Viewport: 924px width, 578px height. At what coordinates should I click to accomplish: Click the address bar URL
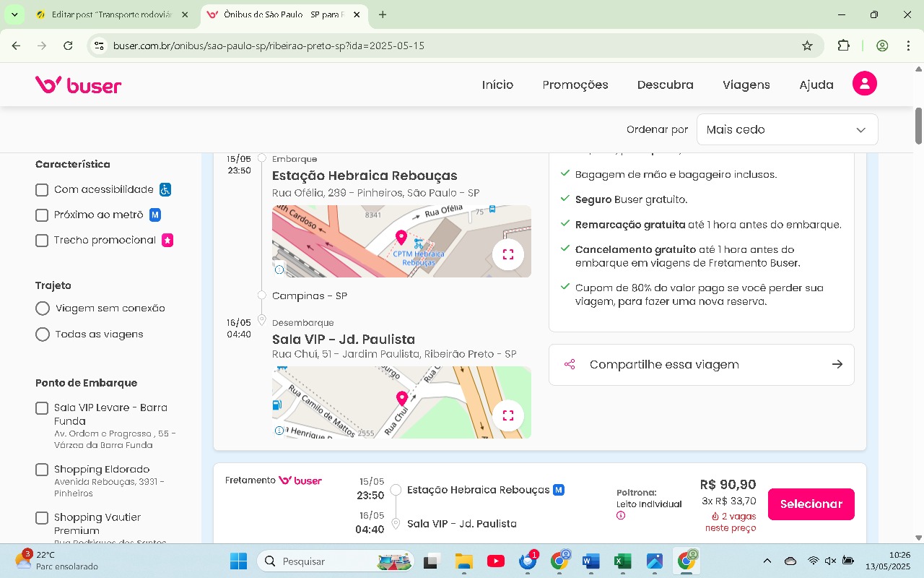(269, 46)
